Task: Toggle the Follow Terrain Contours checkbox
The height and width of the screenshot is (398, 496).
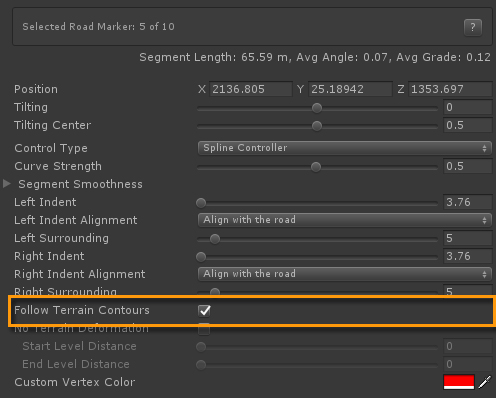Action: point(204,310)
